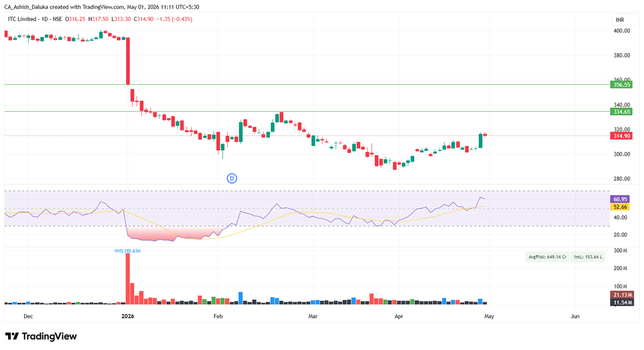Click the 40.00 RSI axis label

(621, 217)
